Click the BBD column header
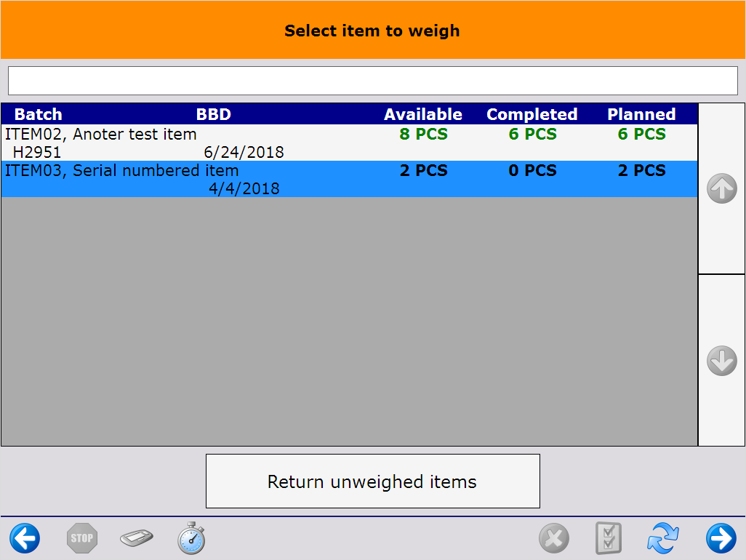 point(214,114)
